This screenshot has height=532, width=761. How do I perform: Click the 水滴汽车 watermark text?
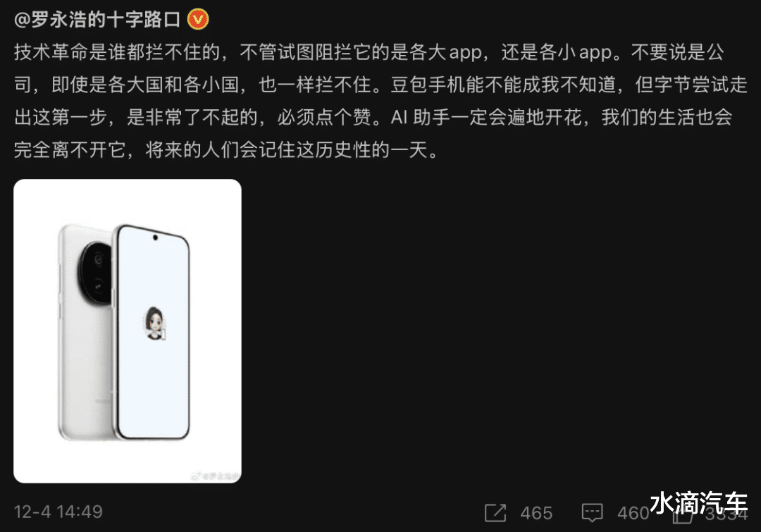click(x=699, y=502)
